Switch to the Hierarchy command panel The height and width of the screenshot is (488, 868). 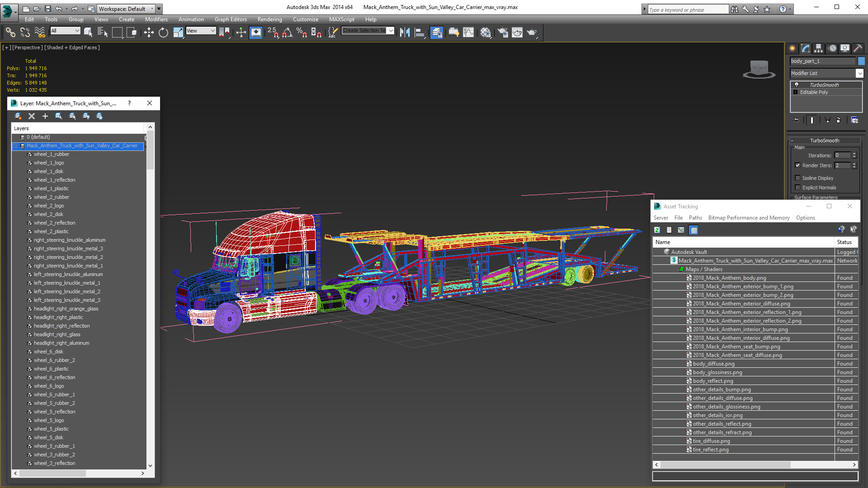point(819,48)
